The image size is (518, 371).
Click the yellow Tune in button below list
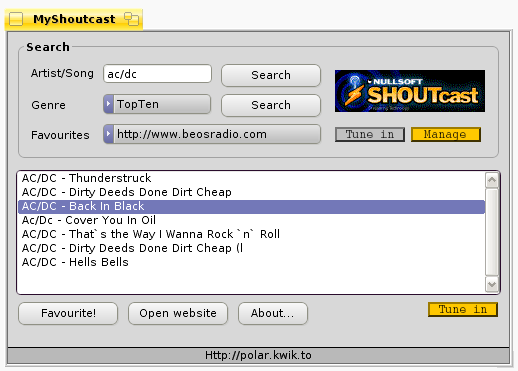click(463, 309)
